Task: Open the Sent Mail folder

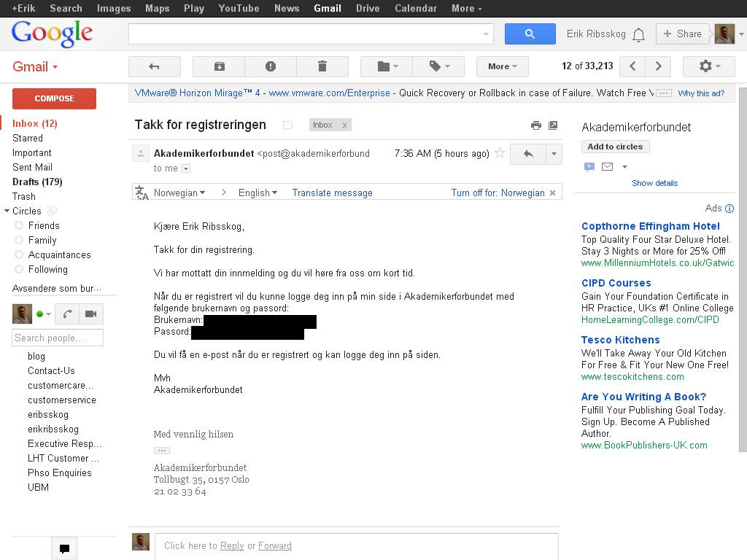Action: pos(32,168)
